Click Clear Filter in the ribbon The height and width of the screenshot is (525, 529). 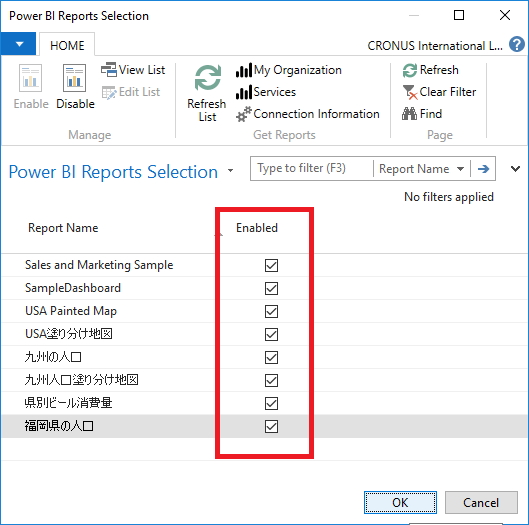pos(439,92)
